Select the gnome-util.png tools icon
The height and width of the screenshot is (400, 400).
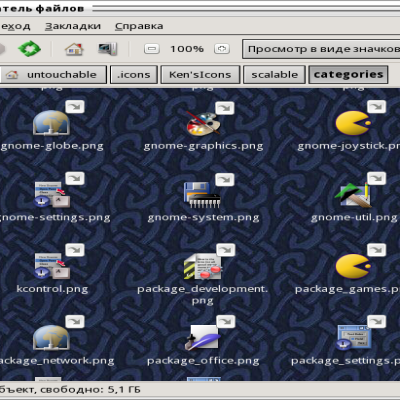(353, 195)
